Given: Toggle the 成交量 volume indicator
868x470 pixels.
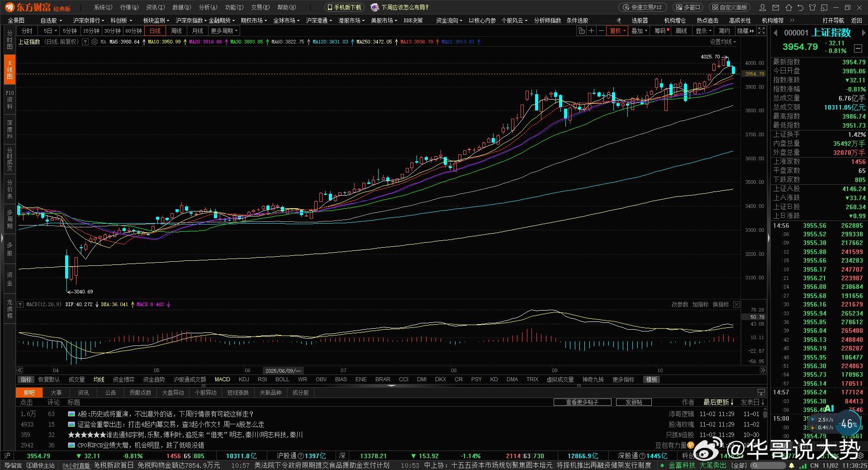Looking at the screenshot, I should click(76, 379).
